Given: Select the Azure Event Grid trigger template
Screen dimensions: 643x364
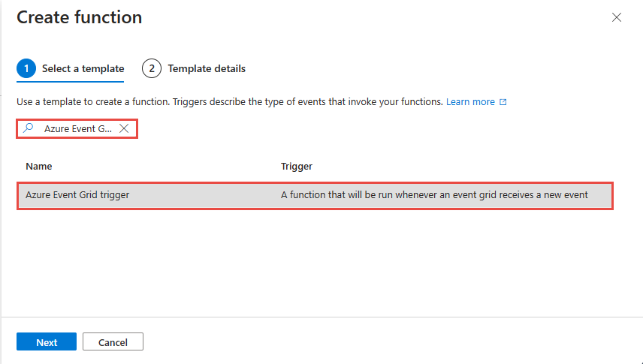Looking at the screenshot, I should coord(77,195).
